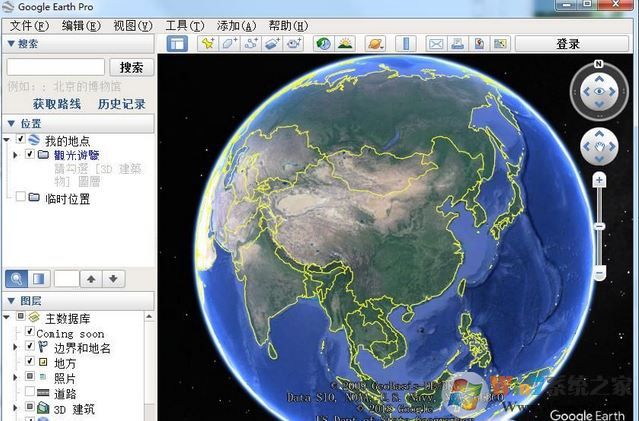
Task: Enable the 道路 layer checkbox
Action: 30,393
